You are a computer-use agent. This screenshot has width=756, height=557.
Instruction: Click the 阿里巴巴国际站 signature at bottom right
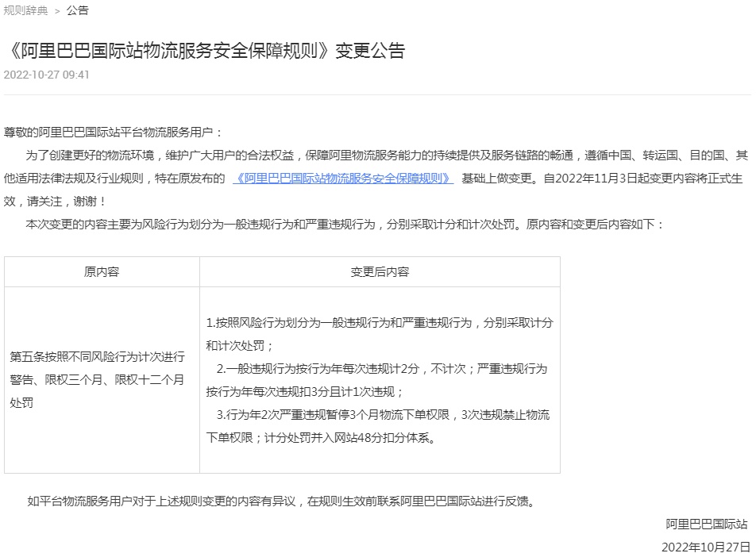point(707,524)
